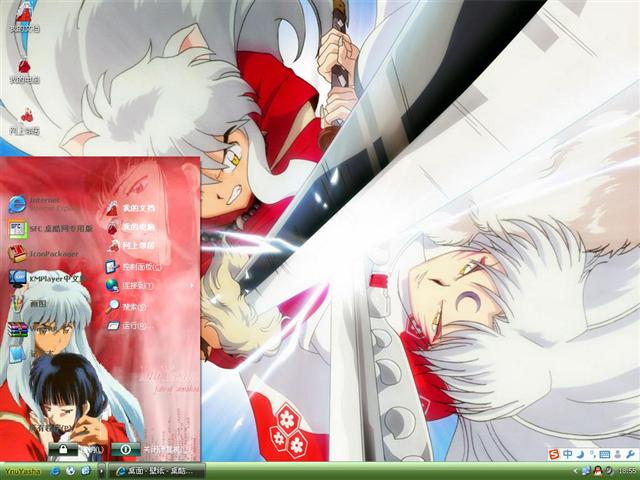This screenshot has height=480, width=640.
Task: Open soft keyboard on IME bar
Action: click(604, 454)
